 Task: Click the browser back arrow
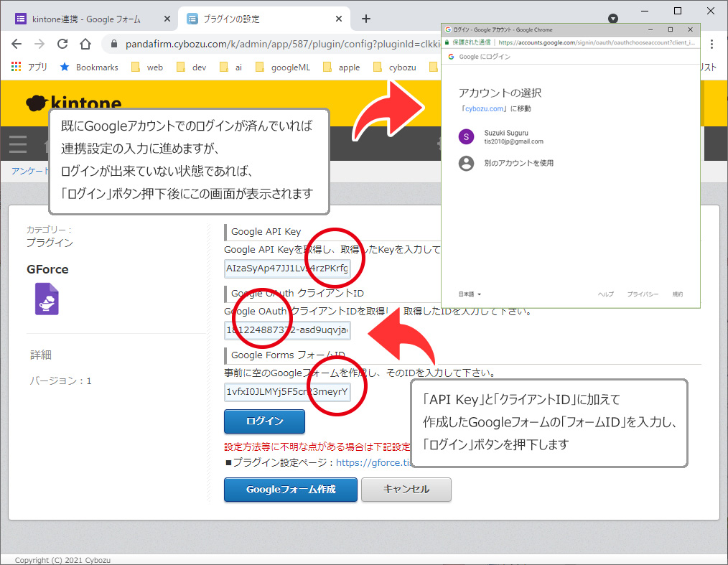pos(17,44)
